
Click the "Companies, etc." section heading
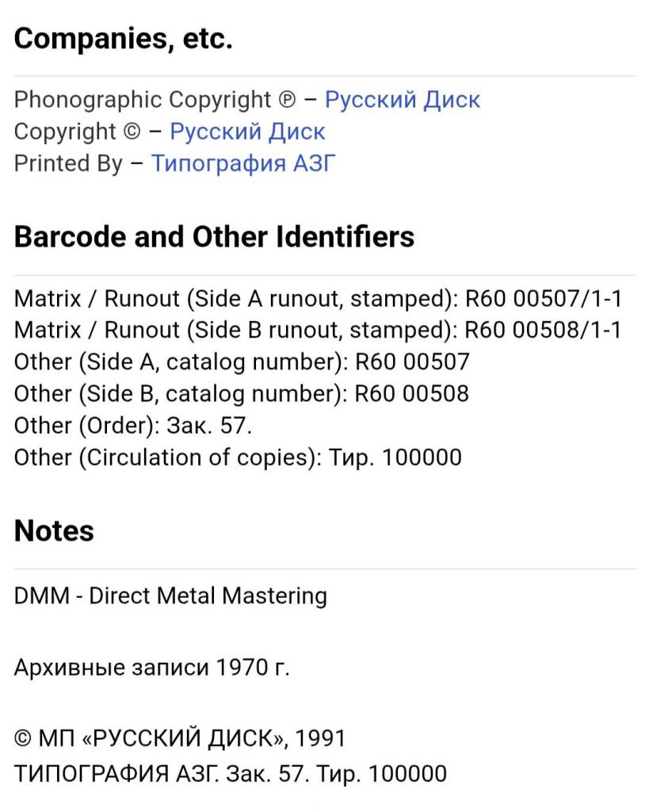click(123, 39)
